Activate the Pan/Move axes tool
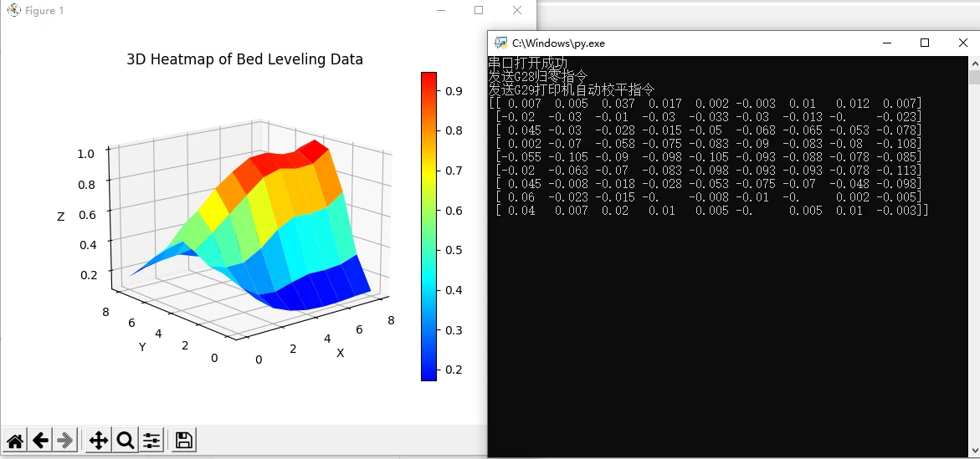 click(x=99, y=441)
